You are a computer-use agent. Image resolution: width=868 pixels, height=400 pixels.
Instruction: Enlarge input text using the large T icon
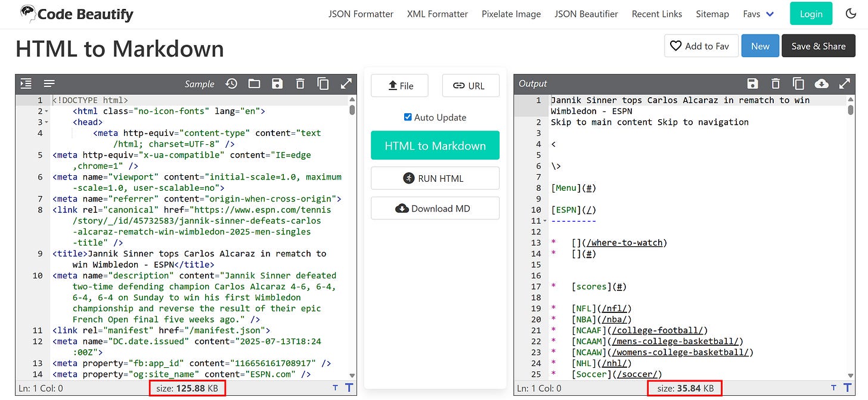click(x=348, y=387)
